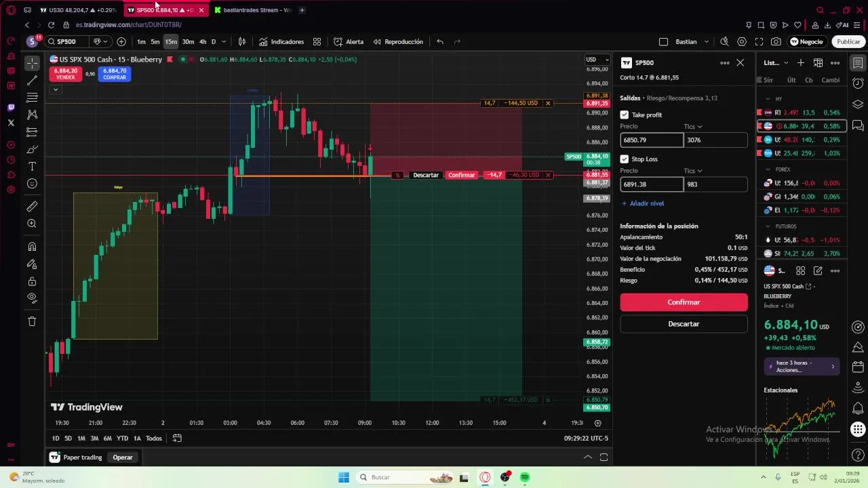Select YTD date range

[122, 439]
